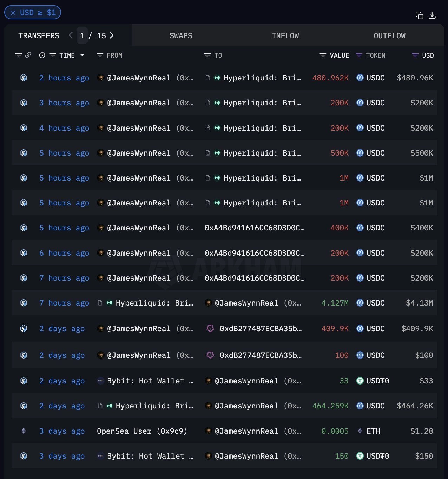The height and width of the screenshot is (479, 448).
Task: Click the link icon in table header
Action: coord(28,55)
